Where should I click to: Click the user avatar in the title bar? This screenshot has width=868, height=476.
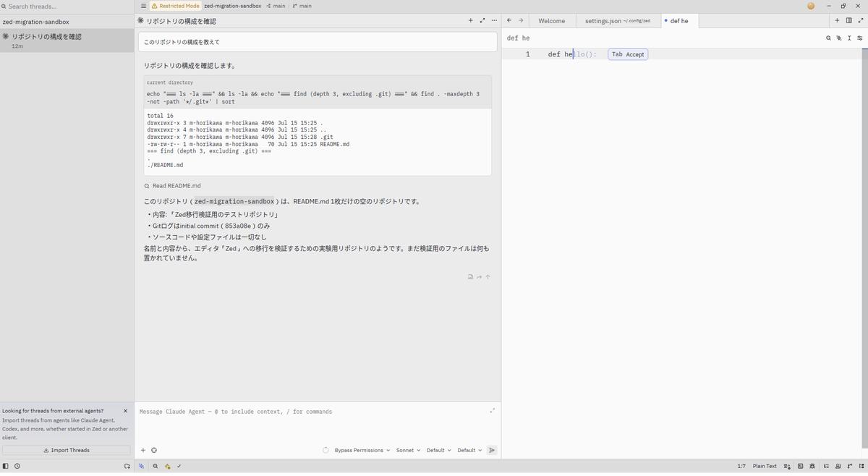tap(811, 6)
